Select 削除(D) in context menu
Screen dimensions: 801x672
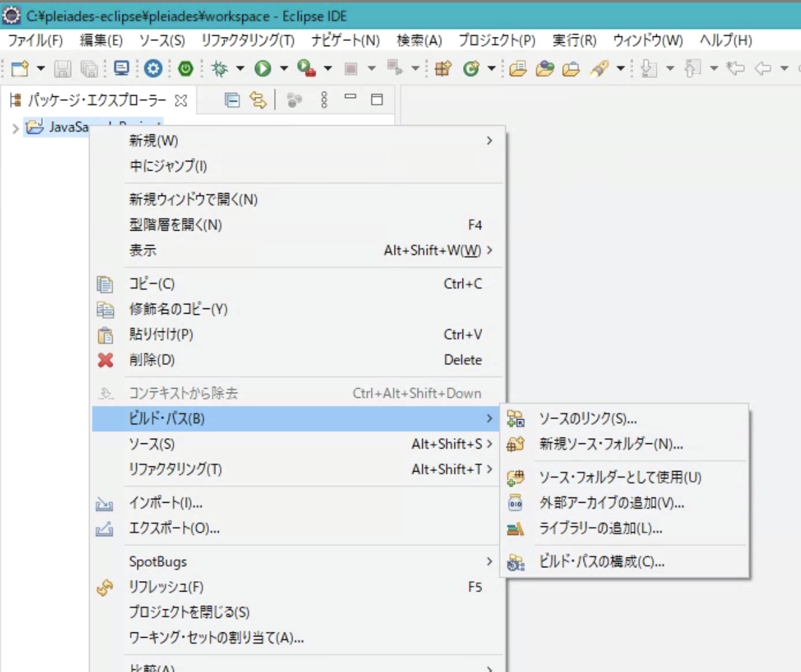(297, 360)
